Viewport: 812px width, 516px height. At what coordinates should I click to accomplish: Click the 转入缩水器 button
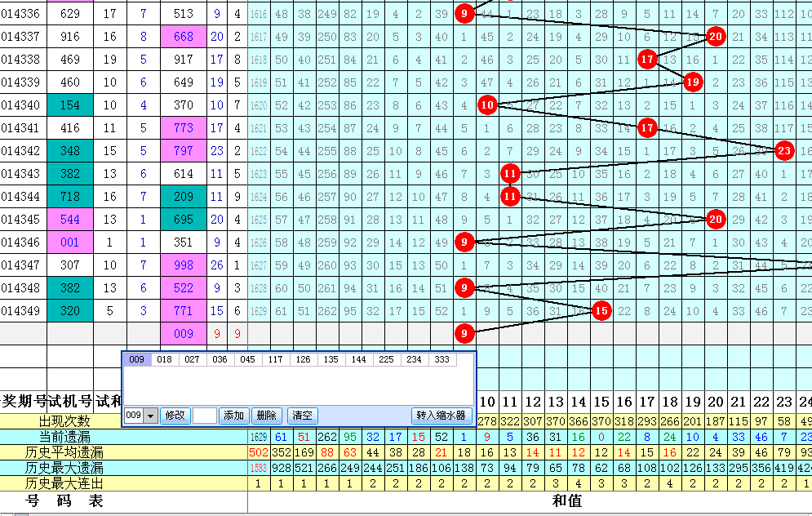441,416
